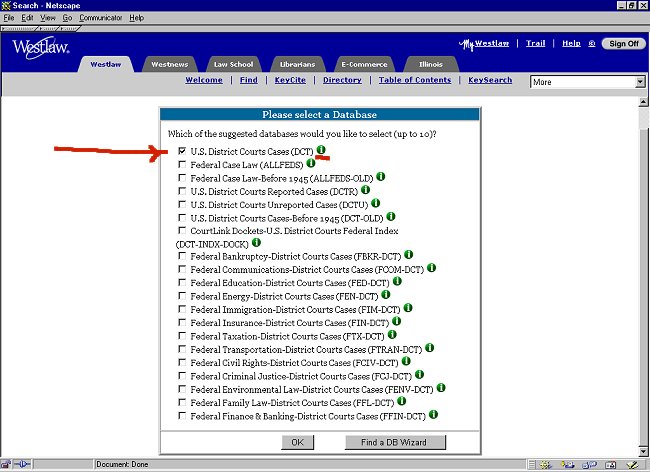Open info for Federal Environmental Law FENV-DCT

(441, 387)
